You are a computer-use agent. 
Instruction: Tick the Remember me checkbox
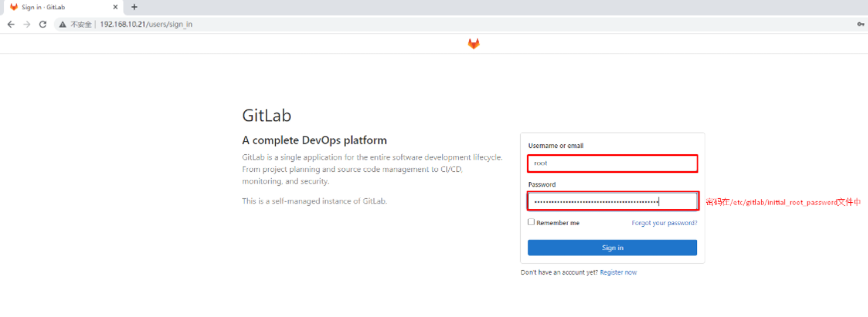point(531,221)
